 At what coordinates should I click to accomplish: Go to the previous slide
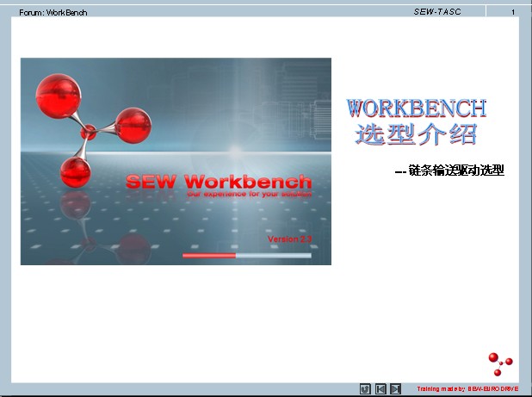[x=380, y=389]
